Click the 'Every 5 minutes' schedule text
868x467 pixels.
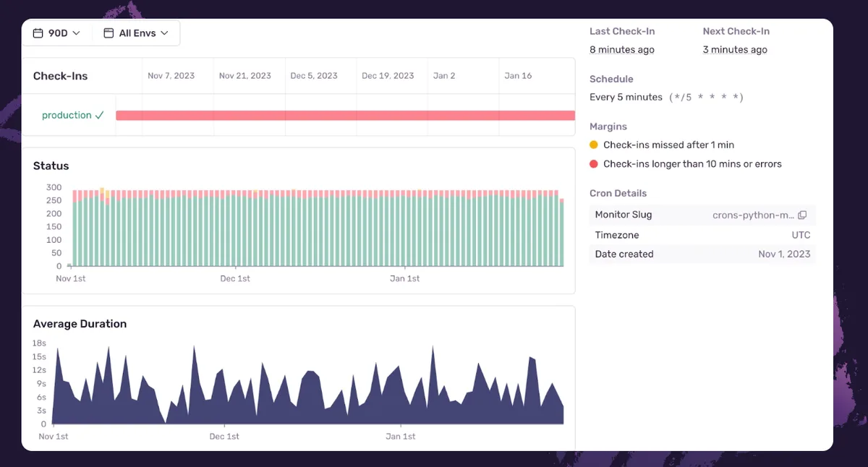626,97
